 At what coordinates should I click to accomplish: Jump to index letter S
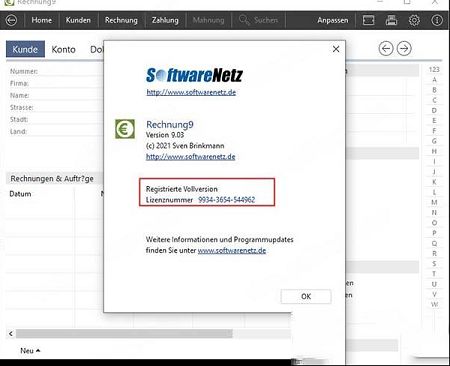click(434, 264)
